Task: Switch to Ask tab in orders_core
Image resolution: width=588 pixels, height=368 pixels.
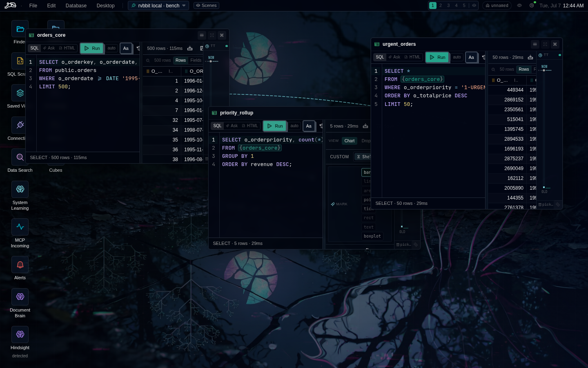Action: (x=49, y=48)
